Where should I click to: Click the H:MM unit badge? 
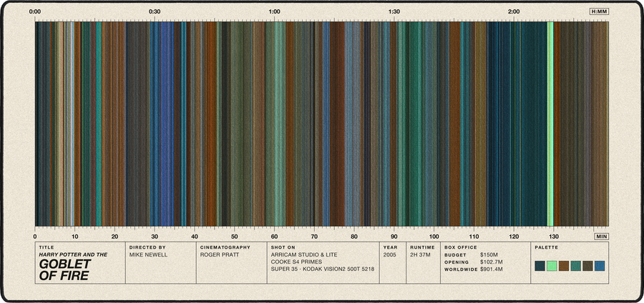pos(599,11)
